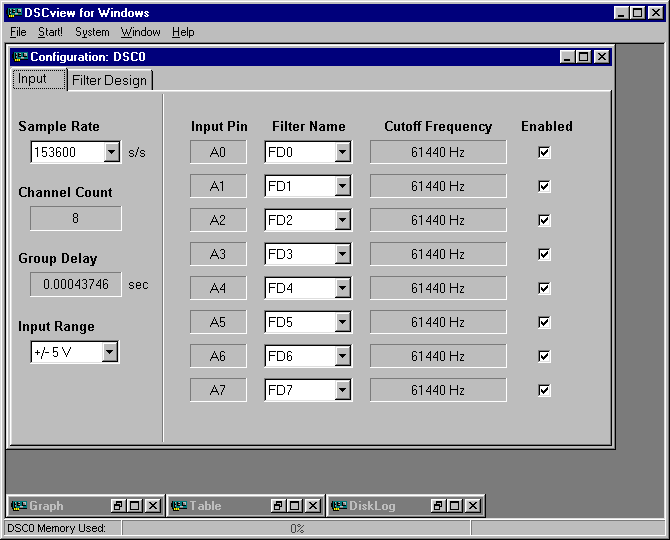Screen dimensions: 670x540
Task: Uncheck the Enabled box for pin A0
Action: click(x=544, y=152)
